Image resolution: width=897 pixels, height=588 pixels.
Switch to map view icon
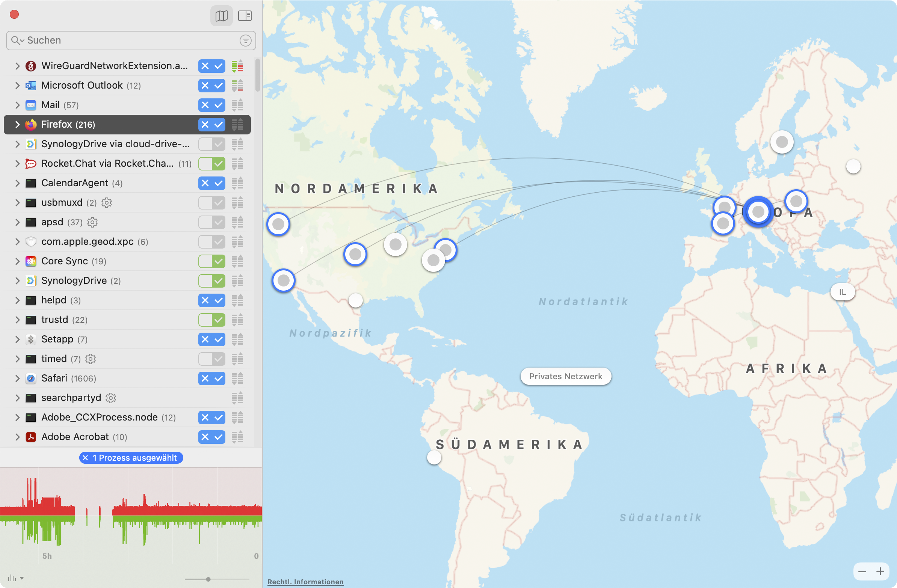point(221,16)
